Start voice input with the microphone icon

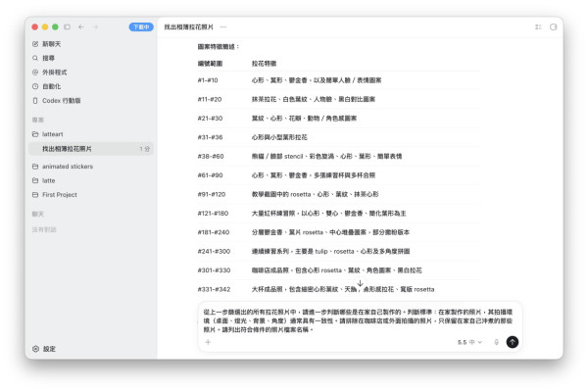(496, 342)
